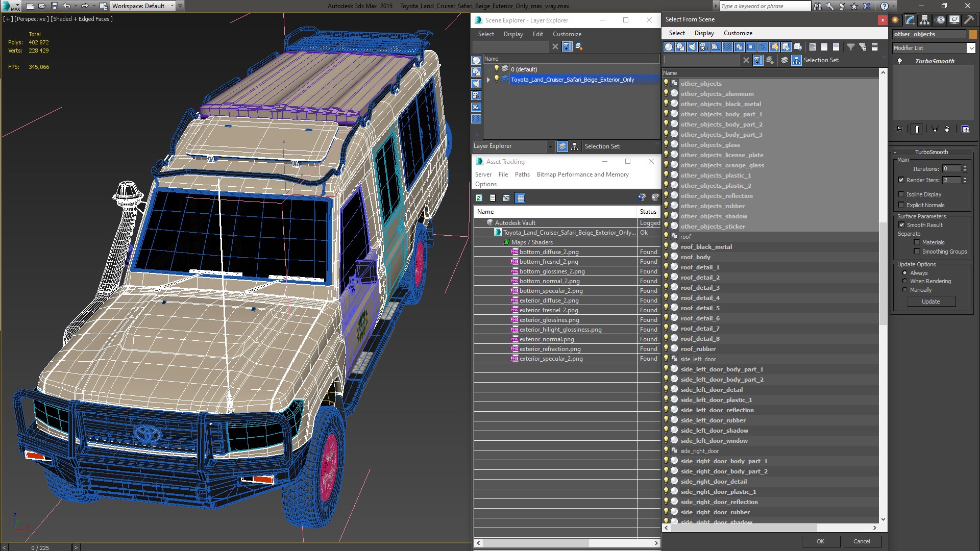The image size is (980, 551).
Task: Open the Workspace Default dropdown
Action: (173, 6)
